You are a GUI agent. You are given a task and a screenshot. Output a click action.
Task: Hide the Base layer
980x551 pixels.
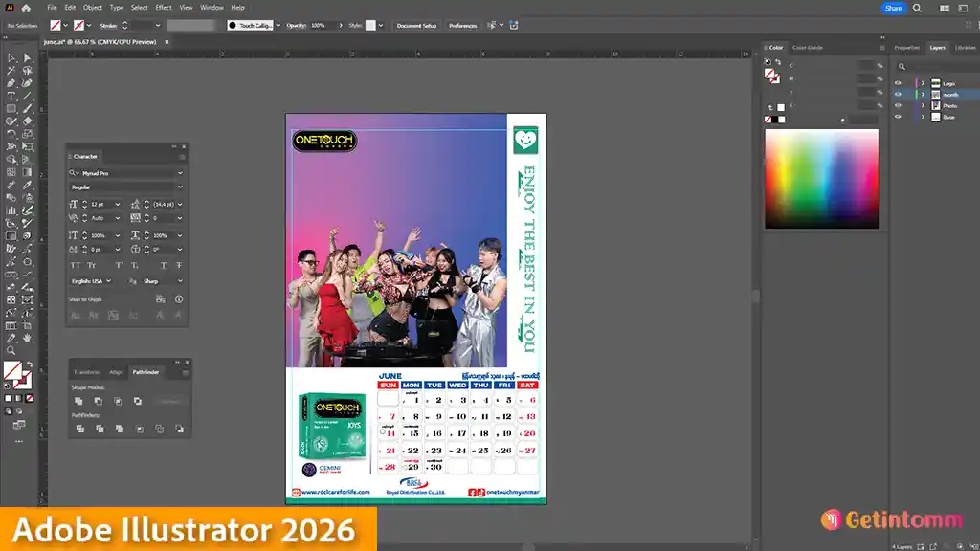click(898, 117)
